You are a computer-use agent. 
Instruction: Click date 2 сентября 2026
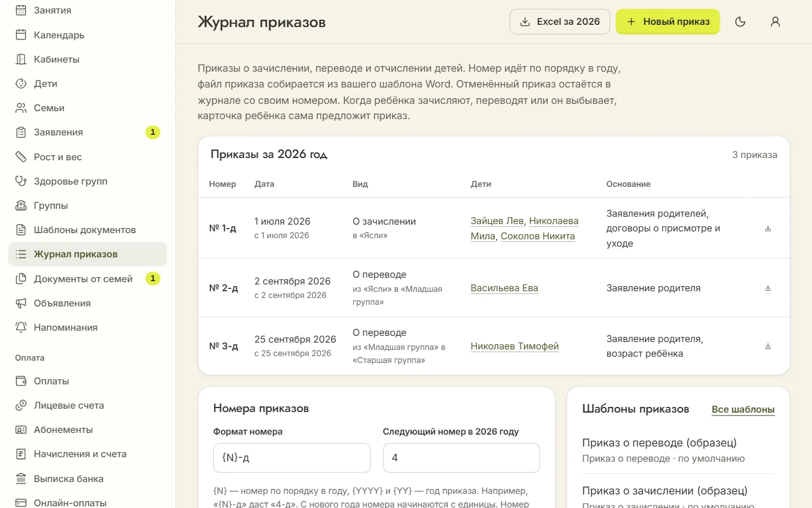point(293,281)
